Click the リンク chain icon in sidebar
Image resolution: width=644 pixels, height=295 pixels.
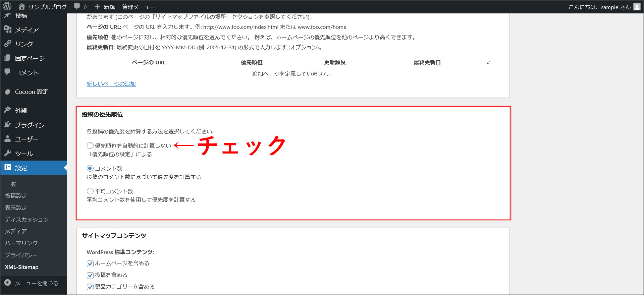click(x=7, y=44)
